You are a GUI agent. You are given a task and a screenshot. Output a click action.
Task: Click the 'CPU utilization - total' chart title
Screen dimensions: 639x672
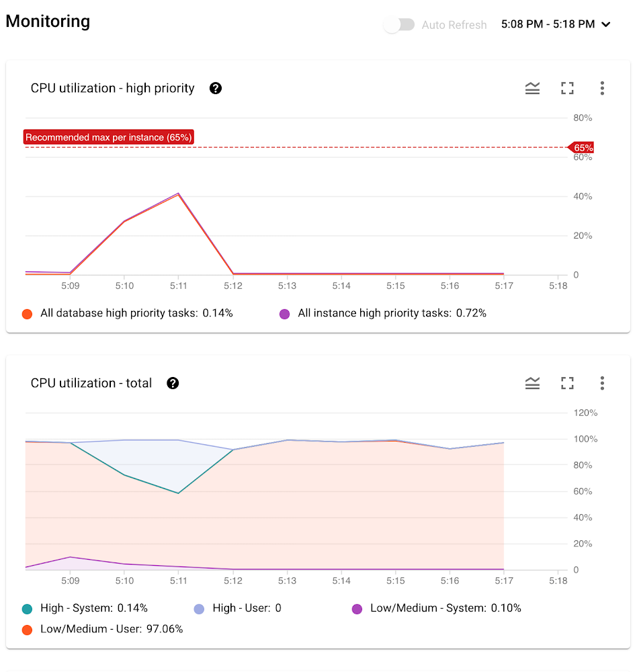pyautogui.click(x=91, y=383)
